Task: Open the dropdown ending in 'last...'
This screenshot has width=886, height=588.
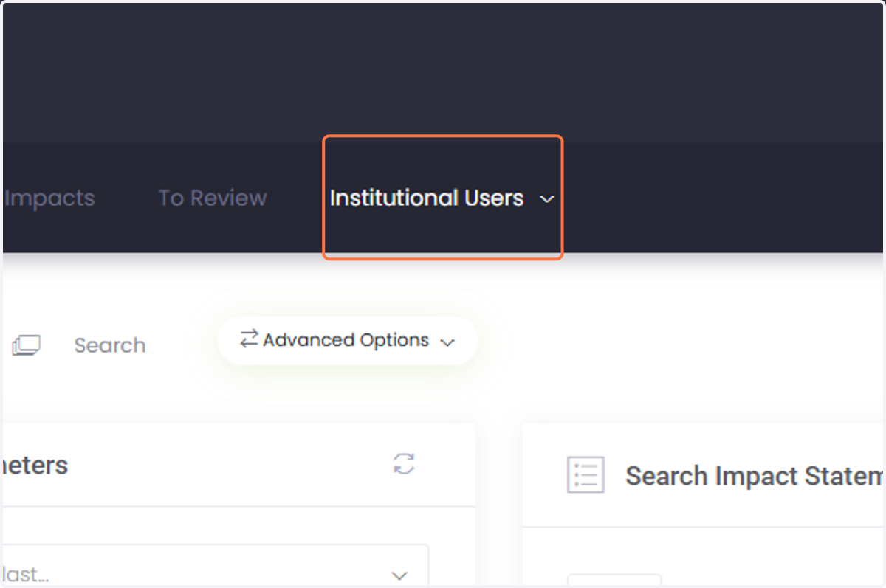Action: click(216, 566)
